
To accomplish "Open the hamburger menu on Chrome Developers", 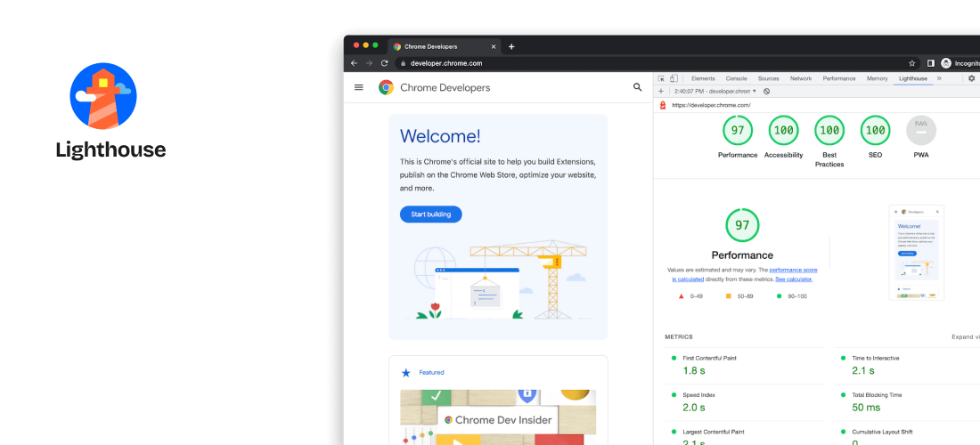I will click(x=359, y=87).
